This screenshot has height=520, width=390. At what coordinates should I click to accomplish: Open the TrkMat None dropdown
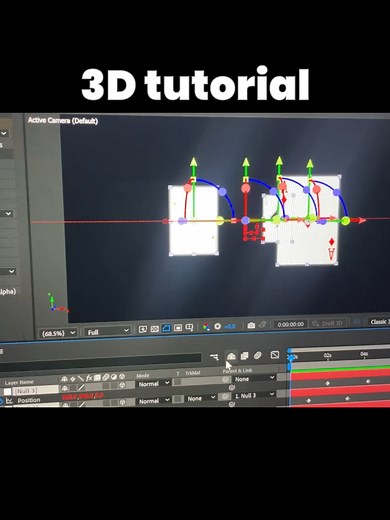[201, 398]
